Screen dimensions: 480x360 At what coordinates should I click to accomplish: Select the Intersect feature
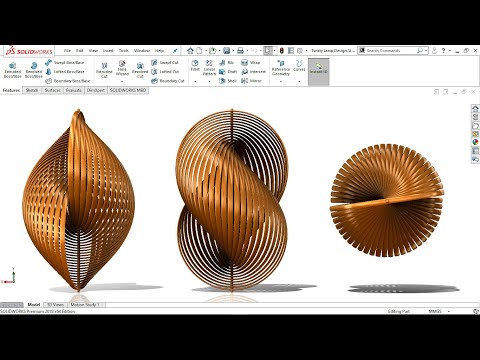253,71
